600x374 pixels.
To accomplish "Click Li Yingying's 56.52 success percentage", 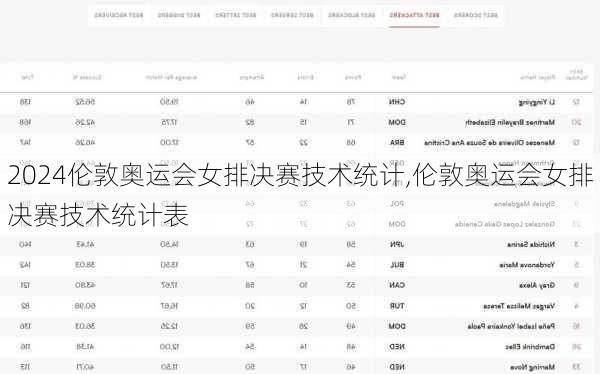I will coord(85,102).
